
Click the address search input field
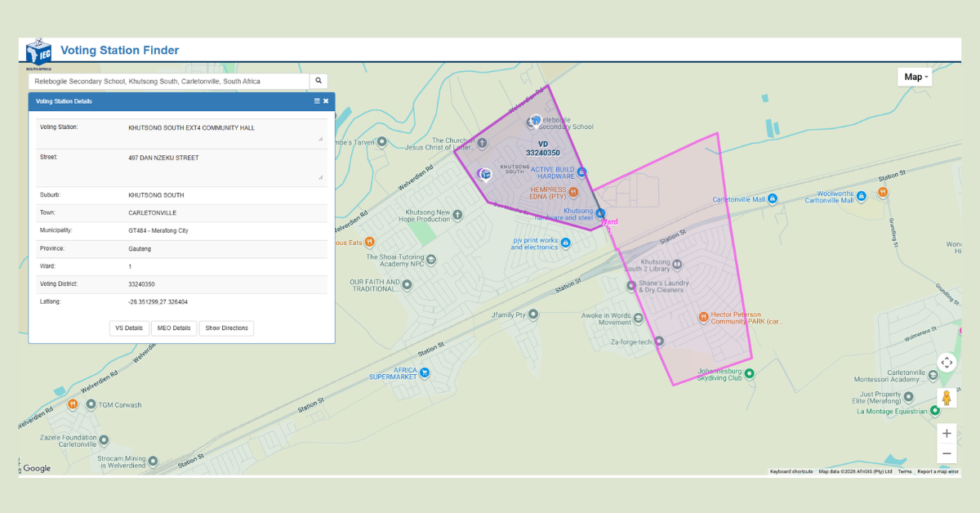click(168, 82)
